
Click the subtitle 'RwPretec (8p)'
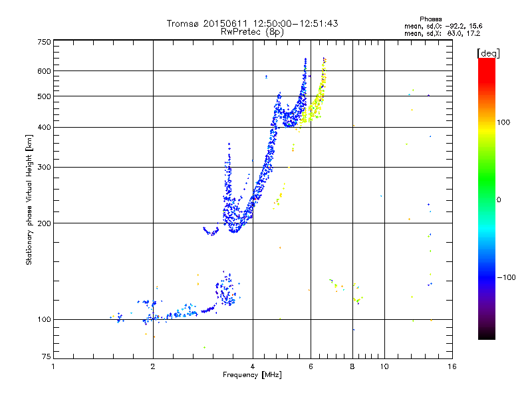[x=252, y=32]
